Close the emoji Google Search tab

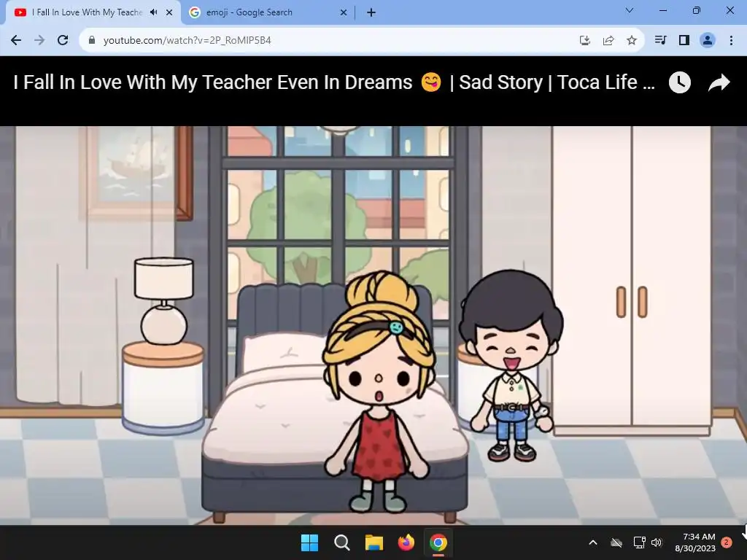(x=344, y=12)
